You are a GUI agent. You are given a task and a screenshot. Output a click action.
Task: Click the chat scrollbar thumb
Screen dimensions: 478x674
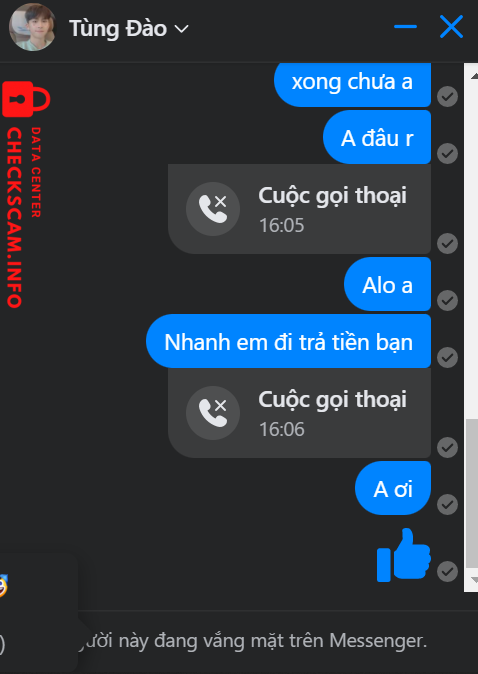tap(472, 494)
